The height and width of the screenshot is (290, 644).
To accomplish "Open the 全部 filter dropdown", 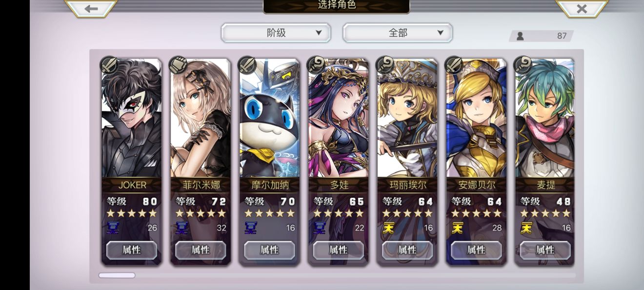I will coord(398,33).
